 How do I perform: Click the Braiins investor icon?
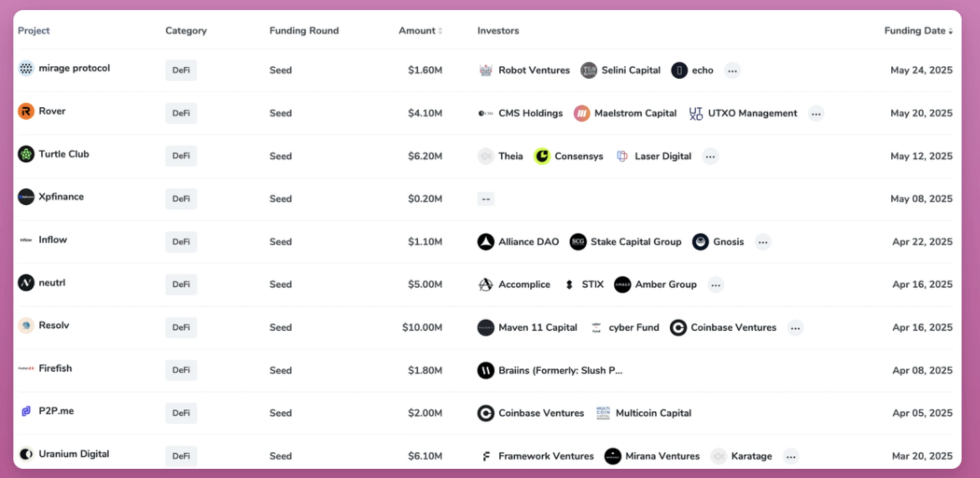tap(486, 370)
